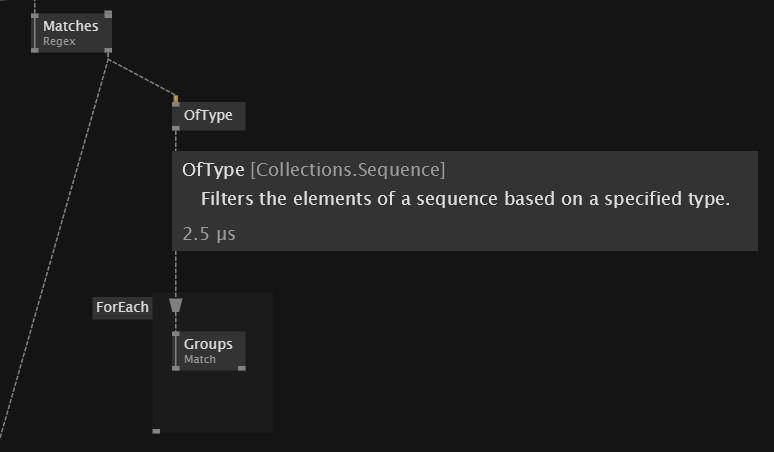Click the top input pin of Groups node
The width and height of the screenshot is (774, 452).
pyautogui.click(x=176, y=334)
